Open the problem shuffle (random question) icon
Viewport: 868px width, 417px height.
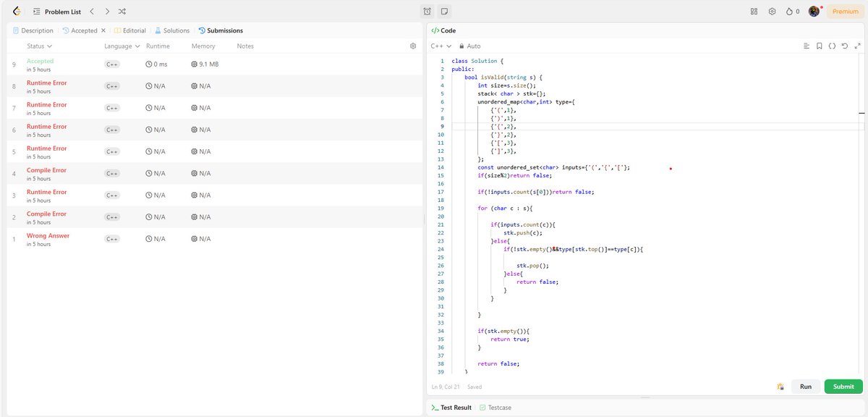(x=122, y=11)
